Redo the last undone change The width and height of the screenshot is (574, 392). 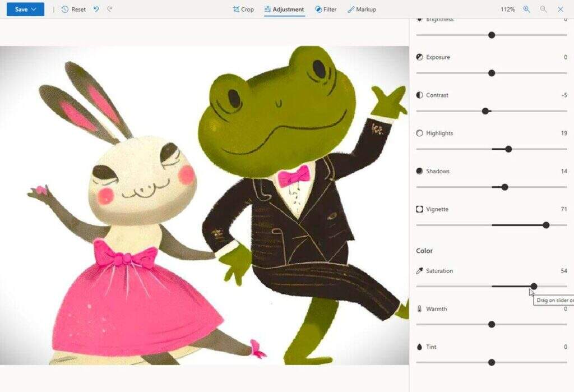click(109, 9)
